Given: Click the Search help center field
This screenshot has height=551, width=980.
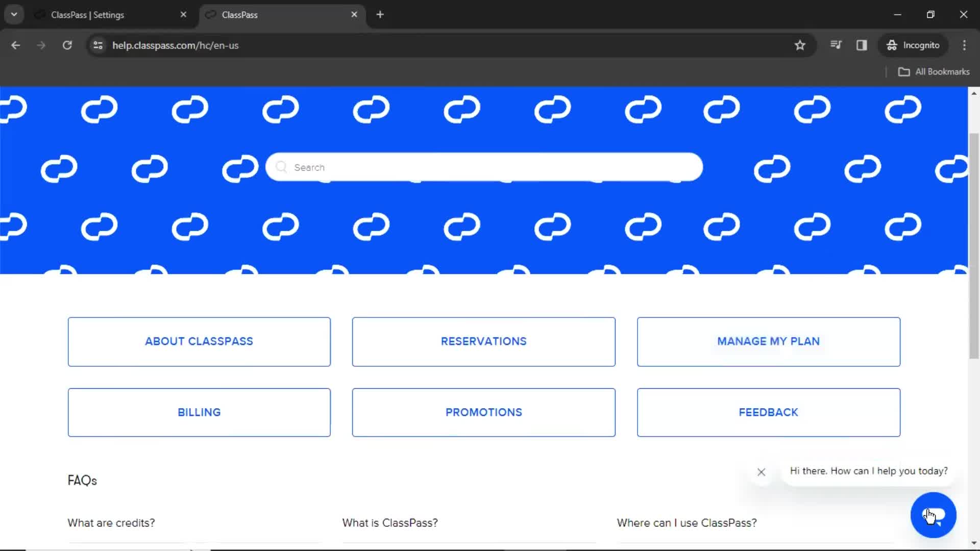Looking at the screenshot, I should point(484,167).
